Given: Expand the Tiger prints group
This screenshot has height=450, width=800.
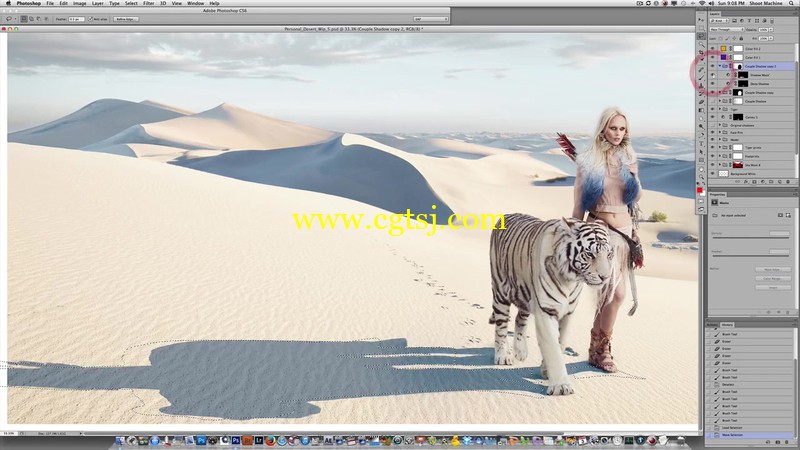Looking at the screenshot, I should click(x=720, y=147).
